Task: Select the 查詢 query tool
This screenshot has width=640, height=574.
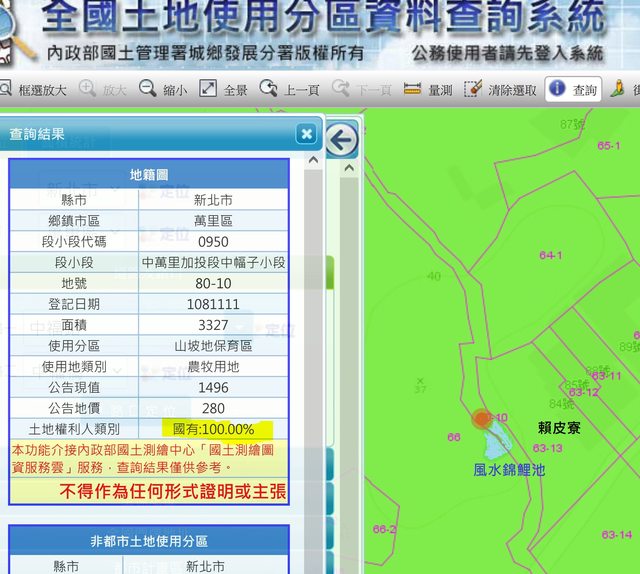Action: [573, 90]
